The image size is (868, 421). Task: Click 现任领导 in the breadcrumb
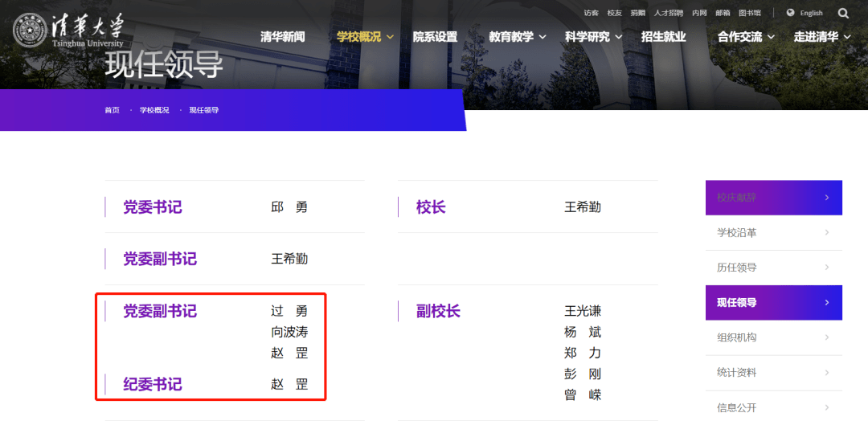click(203, 110)
